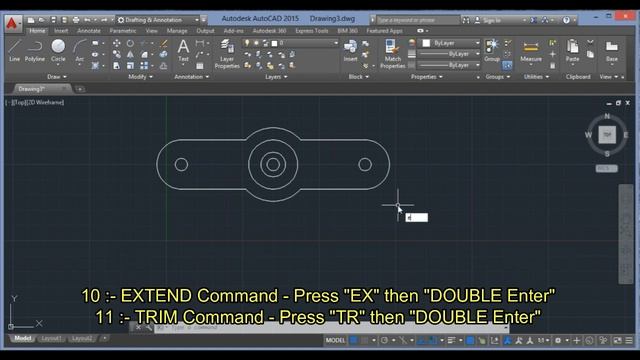Toggle polar tracking in status bar
Image resolution: width=640 pixels, height=360 pixels.
[384, 340]
